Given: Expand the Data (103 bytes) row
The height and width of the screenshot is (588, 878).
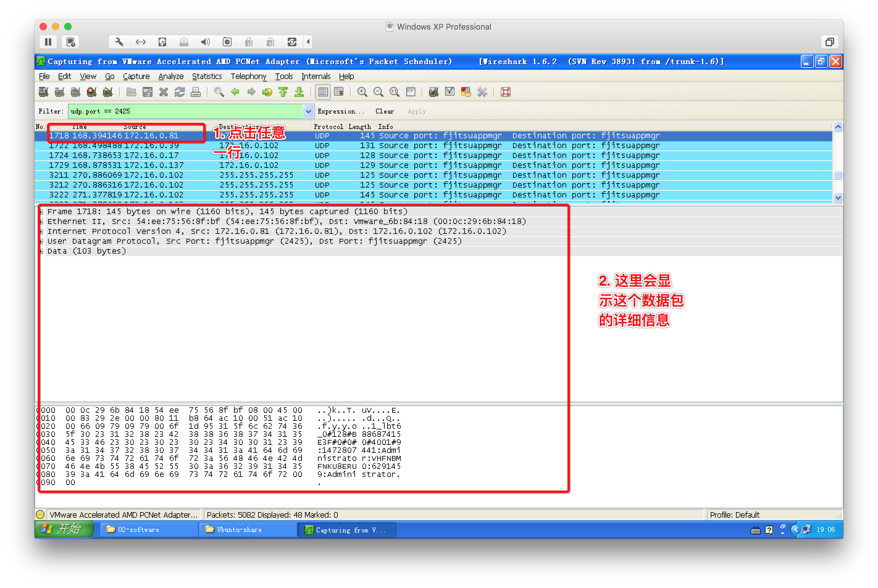Looking at the screenshot, I should (42, 251).
